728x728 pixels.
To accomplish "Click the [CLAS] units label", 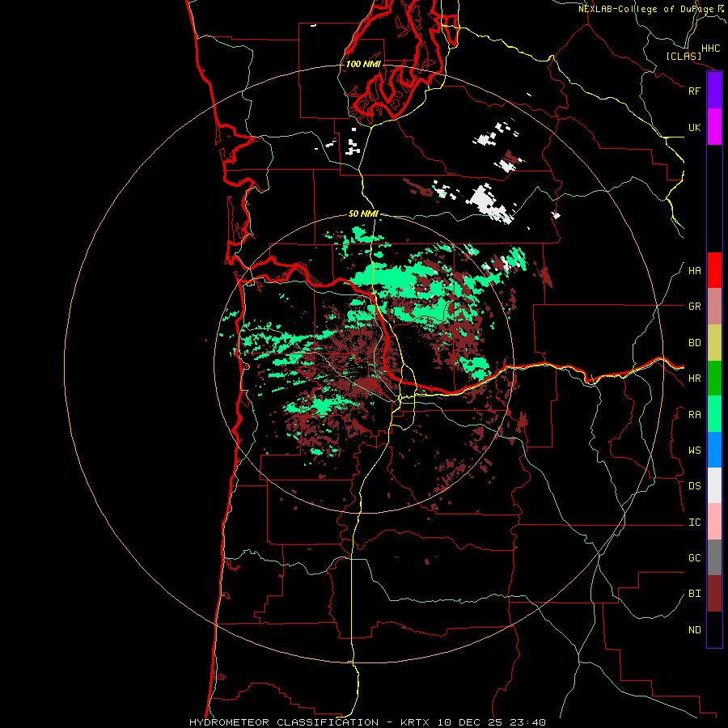I will (684, 57).
